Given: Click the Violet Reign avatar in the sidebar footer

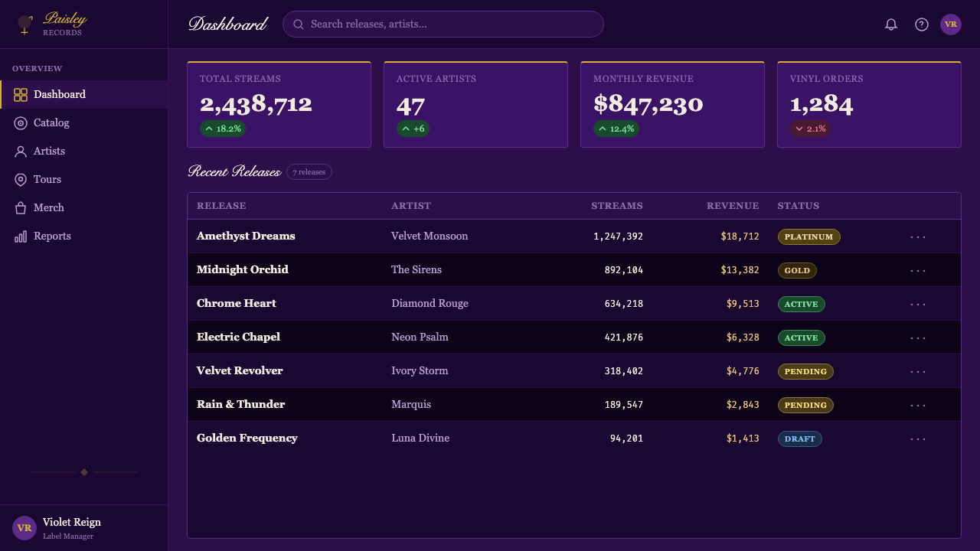Looking at the screenshot, I should click(x=24, y=528).
